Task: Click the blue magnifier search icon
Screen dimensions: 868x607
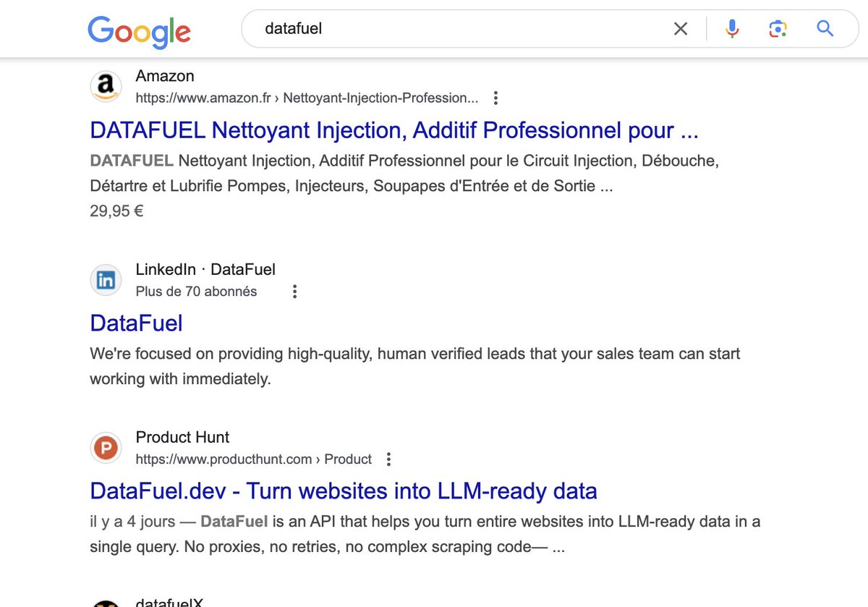Action: click(x=825, y=29)
